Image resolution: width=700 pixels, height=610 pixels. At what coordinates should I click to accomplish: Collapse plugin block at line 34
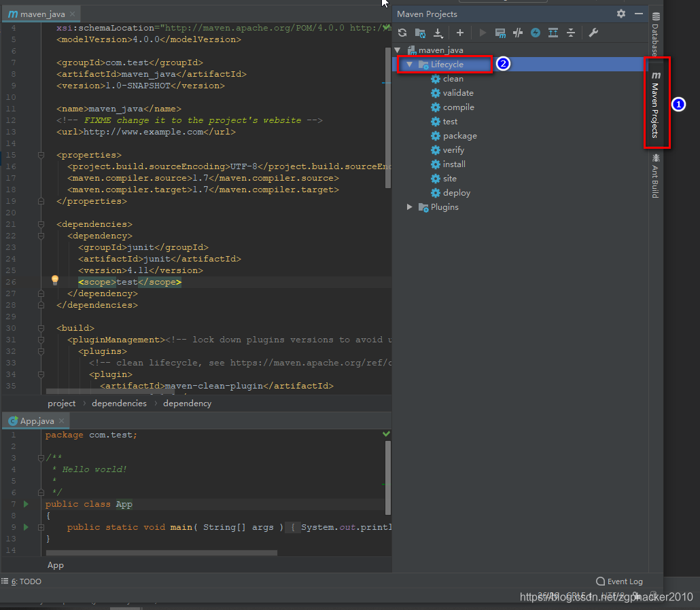tap(41, 374)
